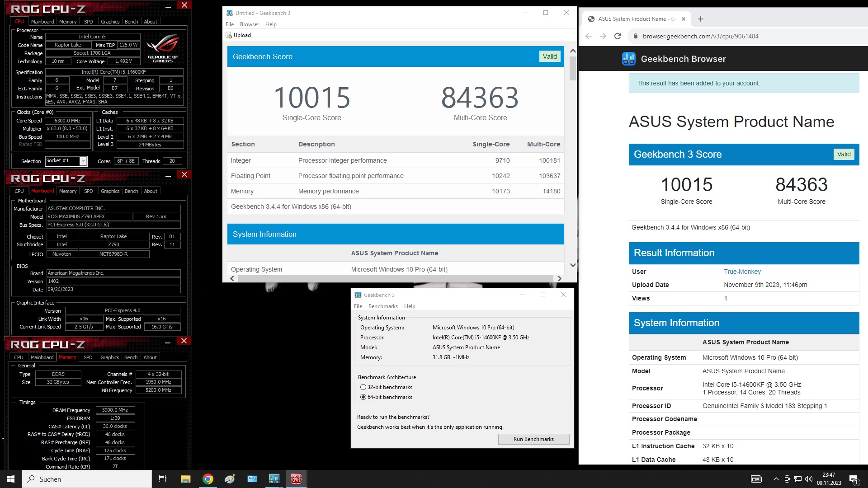Click the paint-like taskbar app icon
The width and height of the screenshot is (868, 488).
pos(230,479)
